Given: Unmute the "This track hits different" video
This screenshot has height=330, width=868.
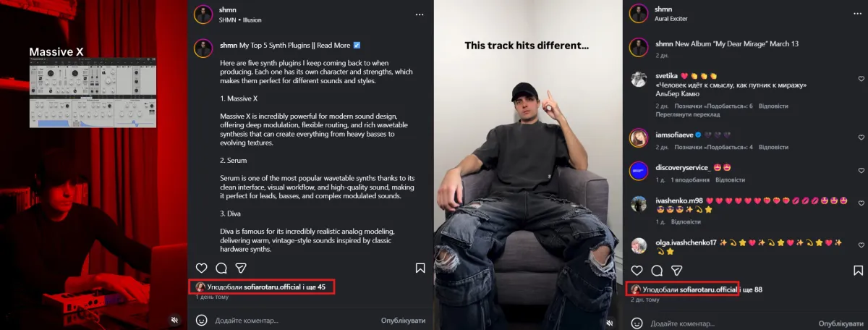Looking at the screenshot, I should (610, 323).
